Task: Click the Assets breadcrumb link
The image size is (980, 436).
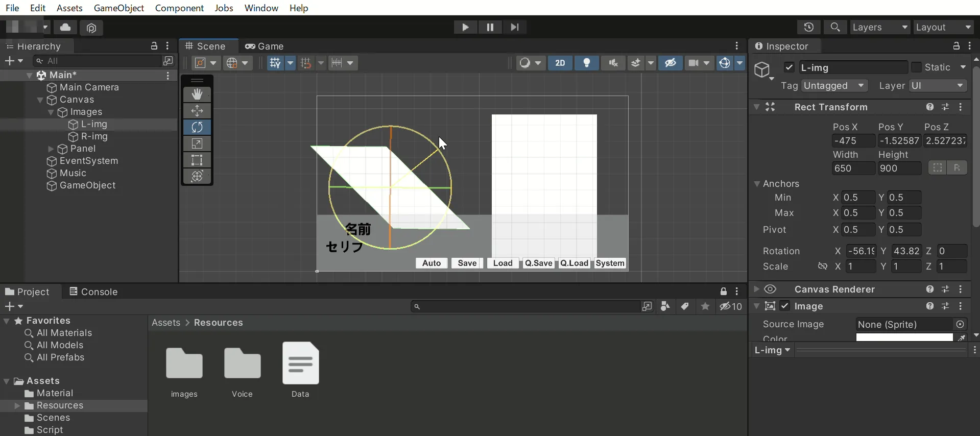Action: (x=166, y=323)
